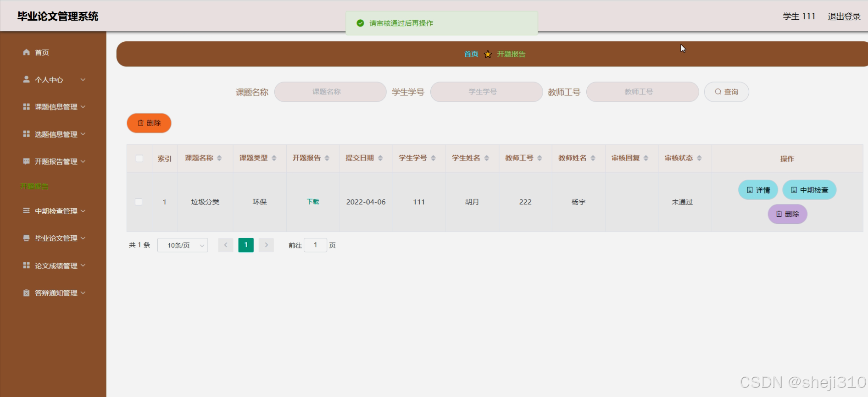Screen dimensions: 868x397
Task: Click the home icon beside 首页 in the sidebar
Action: pyautogui.click(x=26, y=52)
